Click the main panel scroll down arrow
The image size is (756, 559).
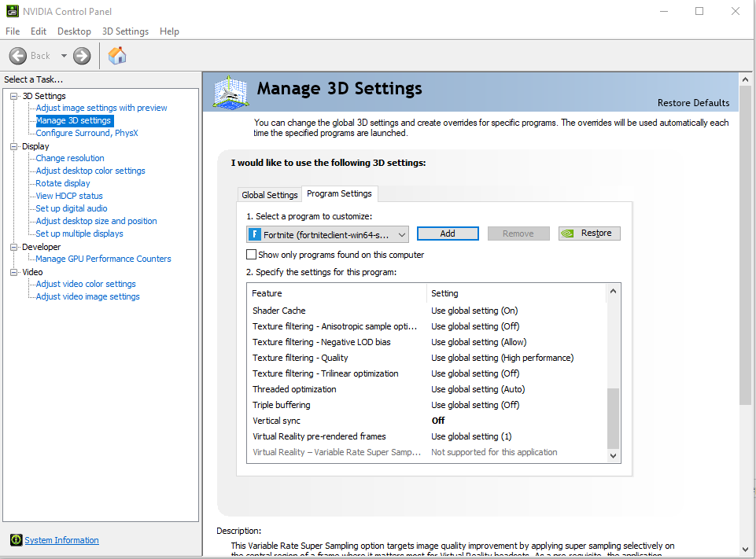(746, 550)
